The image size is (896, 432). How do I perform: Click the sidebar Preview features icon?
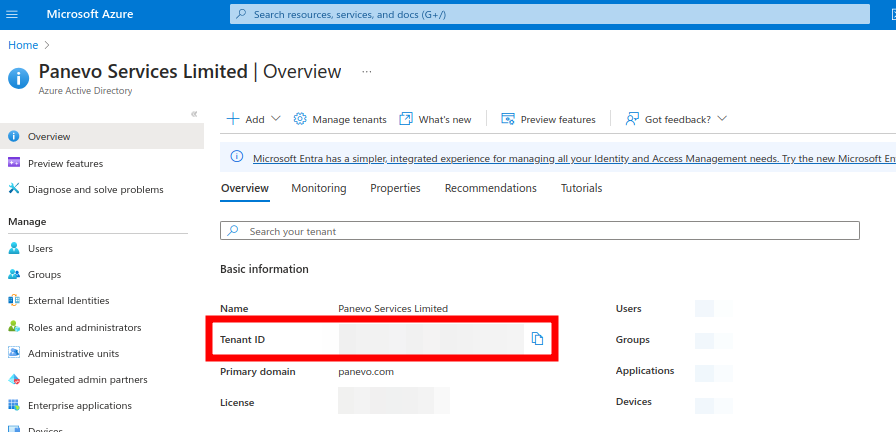pos(14,163)
